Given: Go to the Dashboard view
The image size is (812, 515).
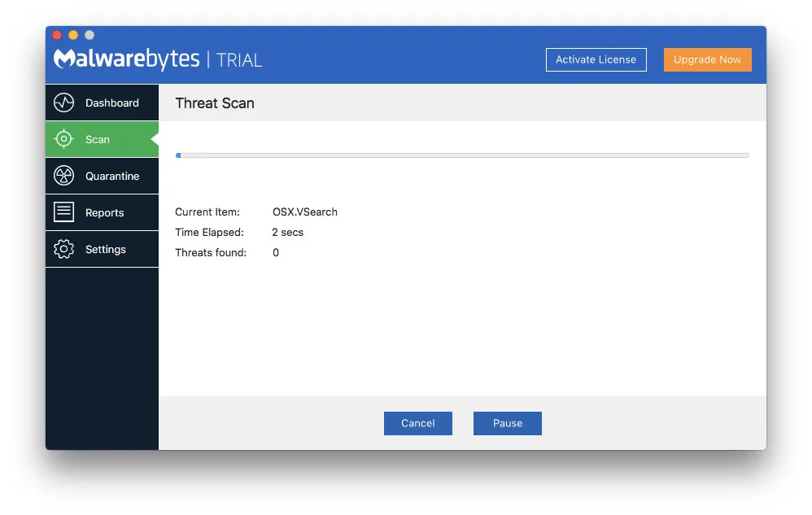Looking at the screenshot, I should point(111,103).
